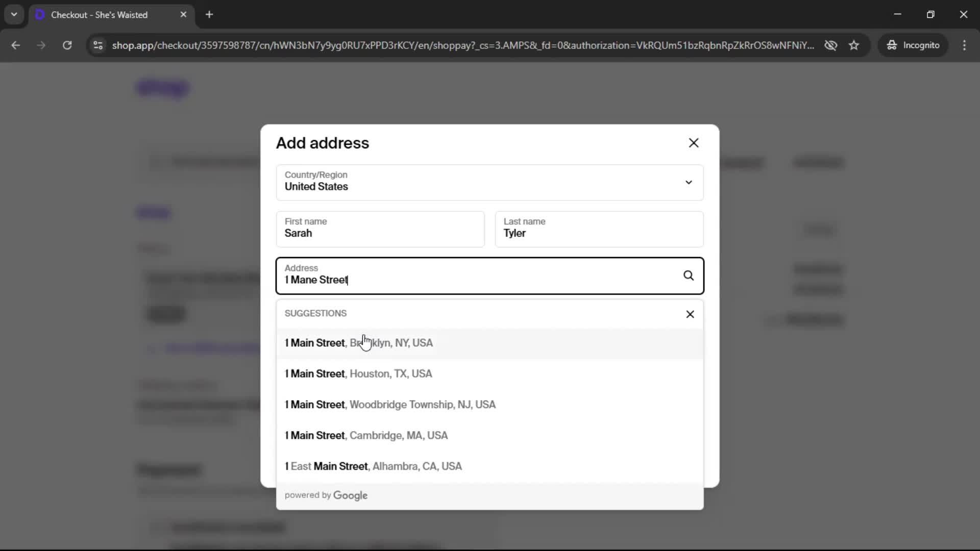Click the address search magnifier icon
980x551 pixels.
point(688,275)
